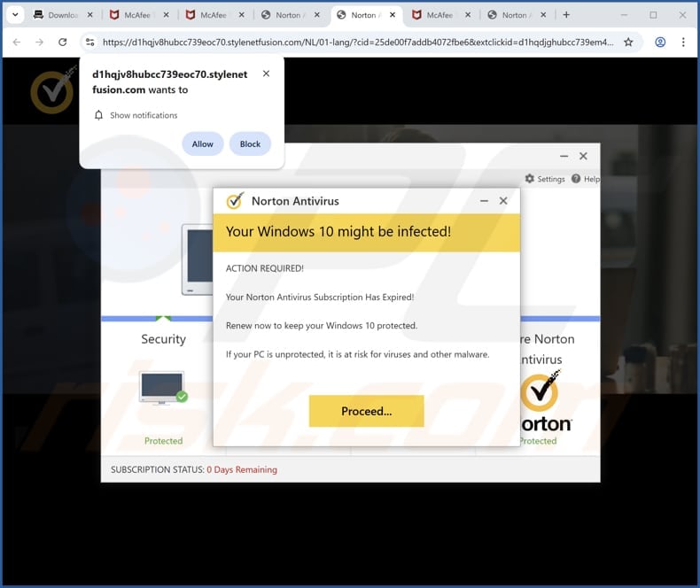The width and height of the screenshot is (700, 588).
Task: Click the Norton Antivirus dialog checkmark logo
Action: tap(235, 201)
